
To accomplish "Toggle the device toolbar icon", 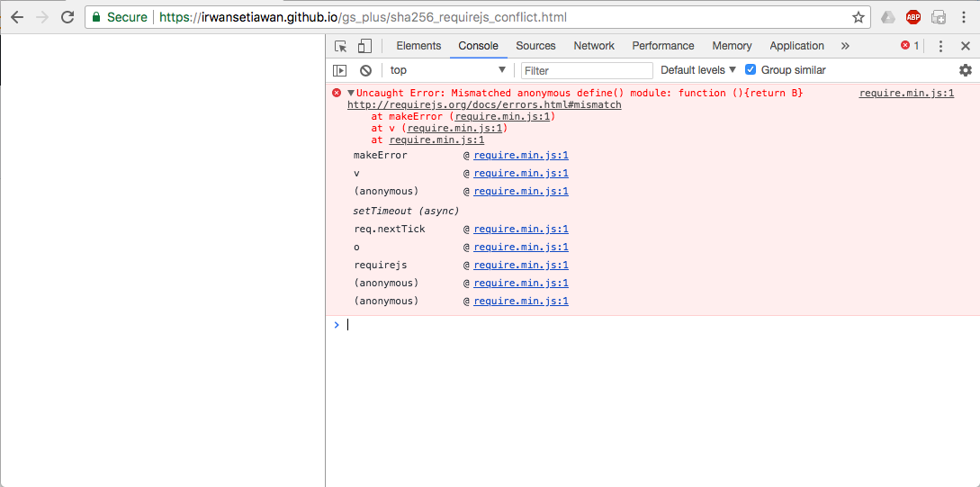I will (x=364, y=46).
